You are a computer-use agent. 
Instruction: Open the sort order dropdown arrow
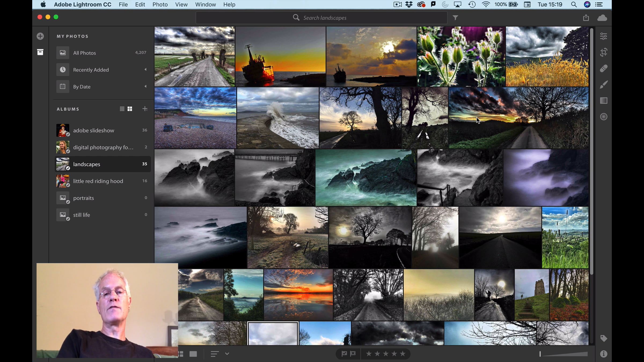(x=227, y=354)
